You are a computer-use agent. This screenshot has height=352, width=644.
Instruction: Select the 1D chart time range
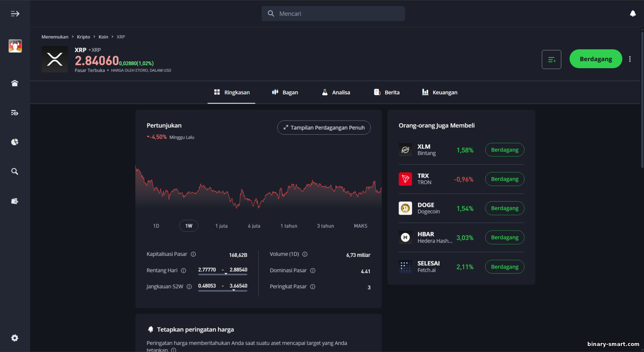[156, 226]
